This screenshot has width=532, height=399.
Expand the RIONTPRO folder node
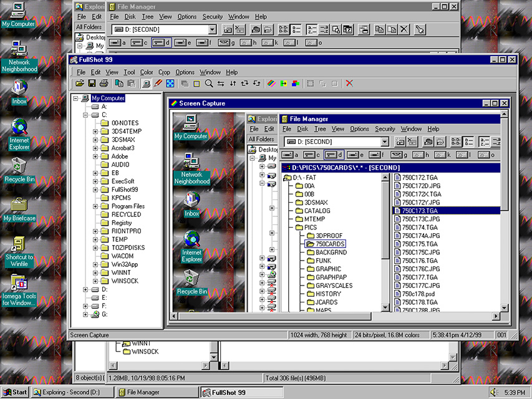[95, 231]
